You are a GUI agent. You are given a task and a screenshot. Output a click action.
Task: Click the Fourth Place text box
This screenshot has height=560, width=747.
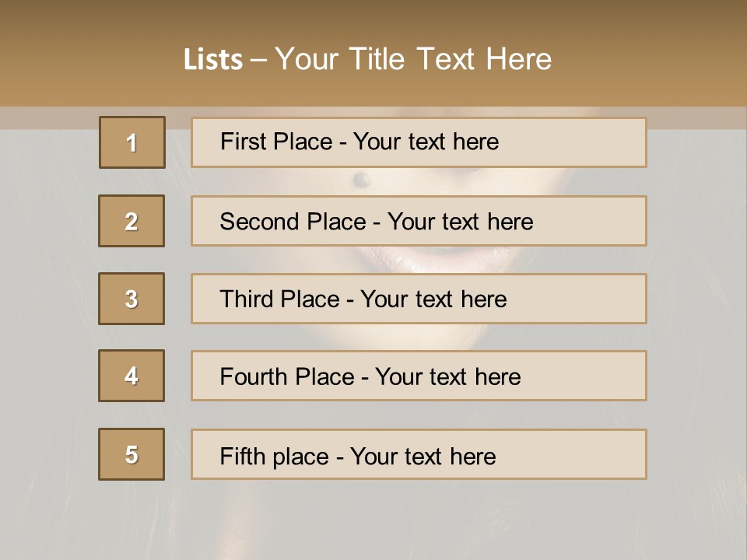pyautogui.click(x=419, y=376)
